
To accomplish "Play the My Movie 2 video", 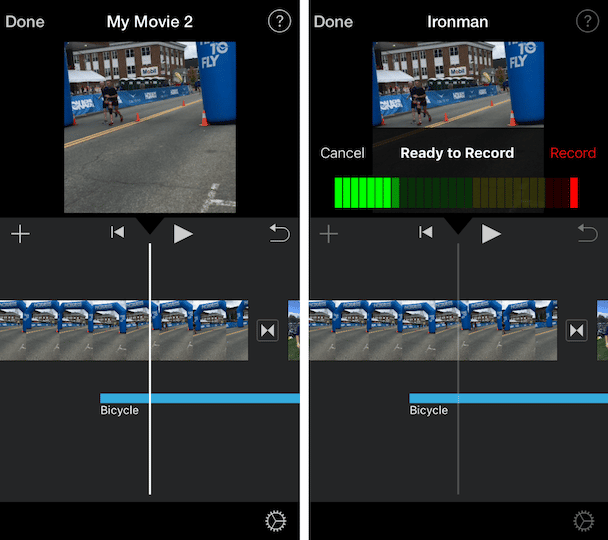I will 183,233.
